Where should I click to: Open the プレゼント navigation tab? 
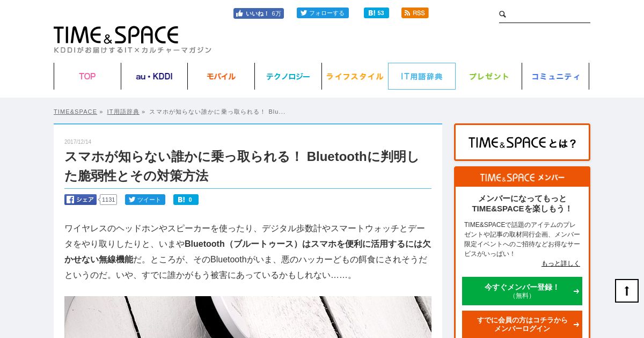pos(489,76)
